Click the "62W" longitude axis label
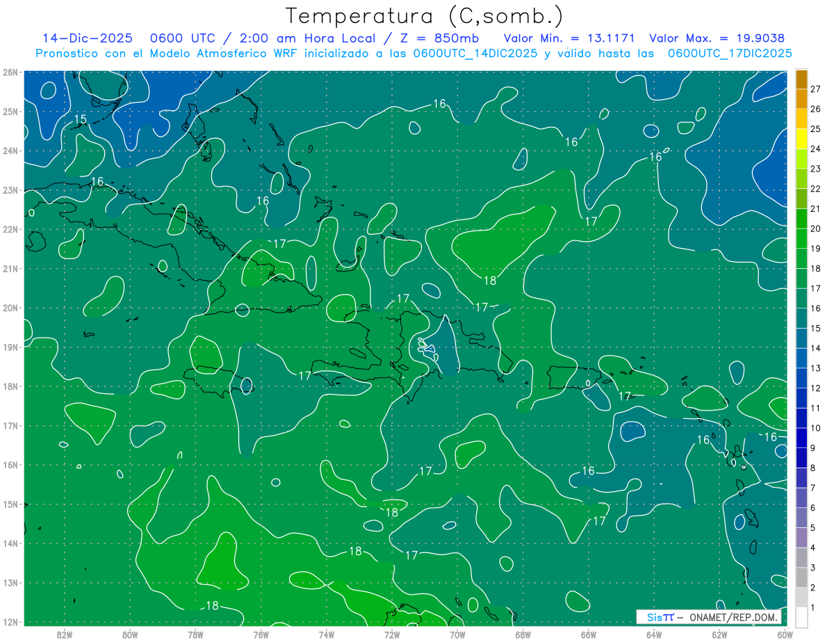The image size is (834, 644). tap(719, 634)
